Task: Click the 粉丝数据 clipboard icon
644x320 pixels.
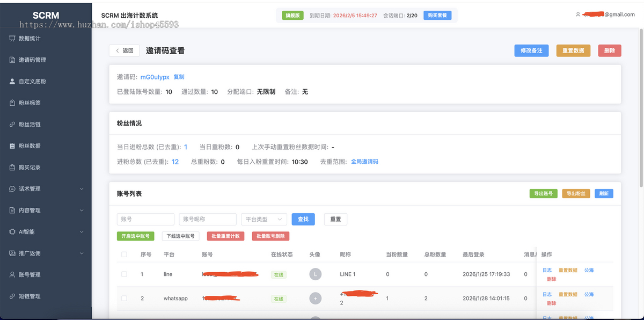Action: click(12, 146)
